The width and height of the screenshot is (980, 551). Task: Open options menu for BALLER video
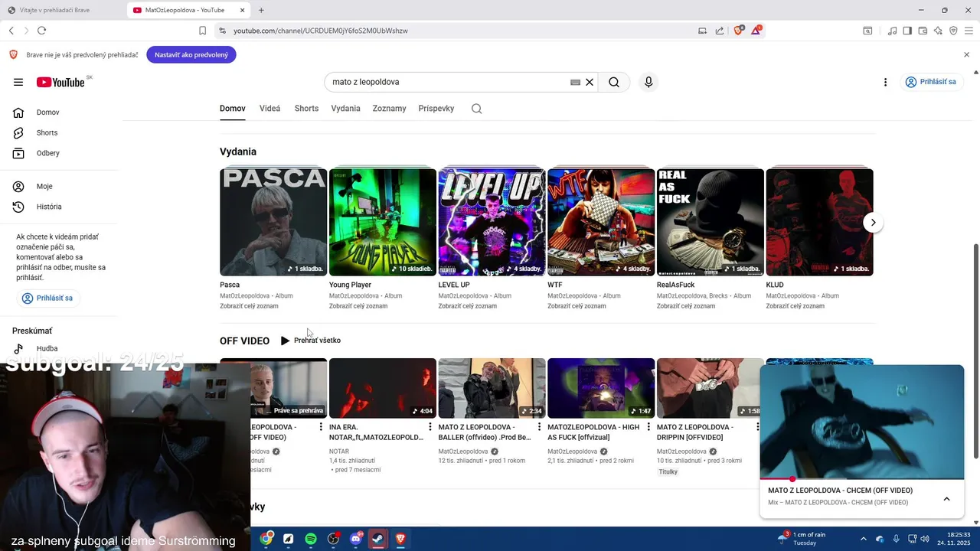click(539, 427)
